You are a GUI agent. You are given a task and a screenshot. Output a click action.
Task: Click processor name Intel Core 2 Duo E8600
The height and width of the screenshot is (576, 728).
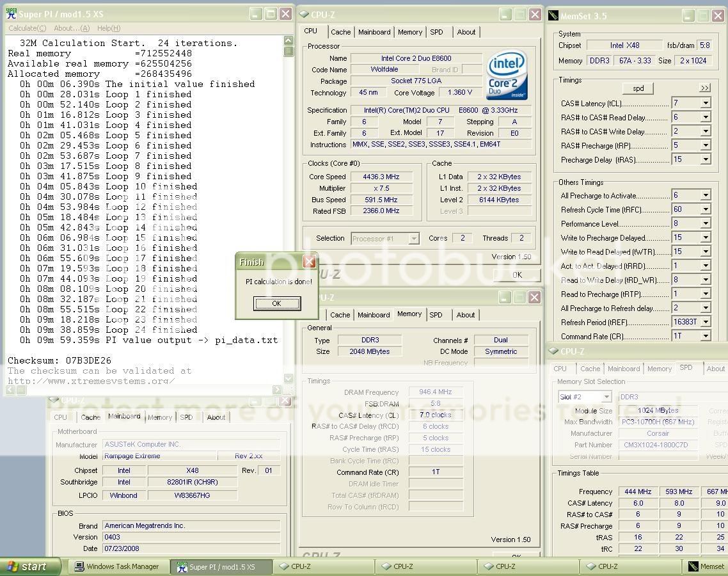click(416, 58)
